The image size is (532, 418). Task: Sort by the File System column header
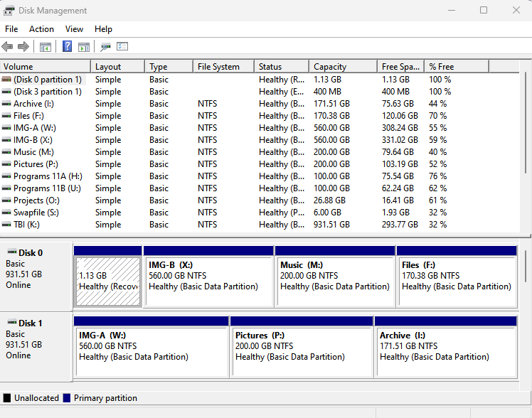coord(223,67)
